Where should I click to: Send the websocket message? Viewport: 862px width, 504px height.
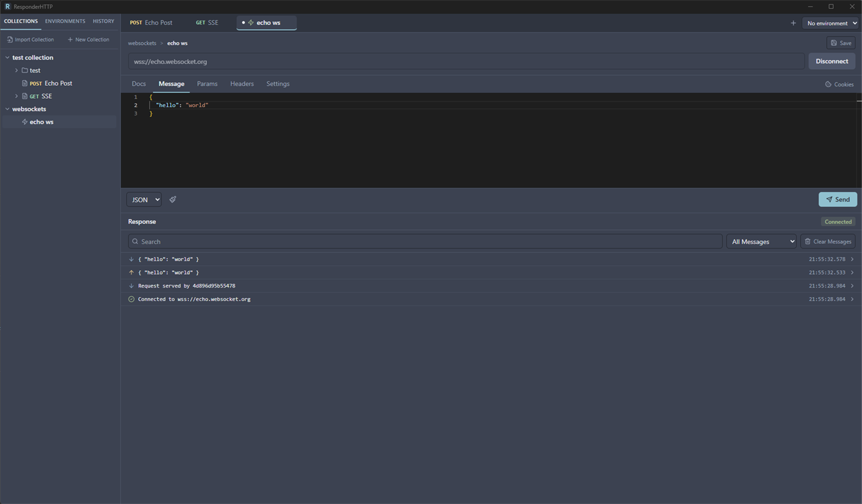coord(838,200)
